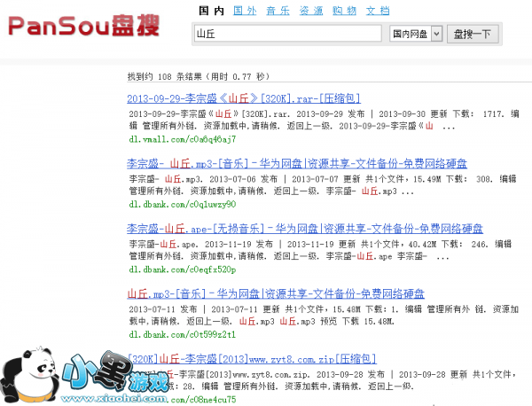Open the 2013-09-29-李宗盛《山丘》[320K].rar result link
The height and width of the screenshot is (406, 532).
tap(244, 98)
